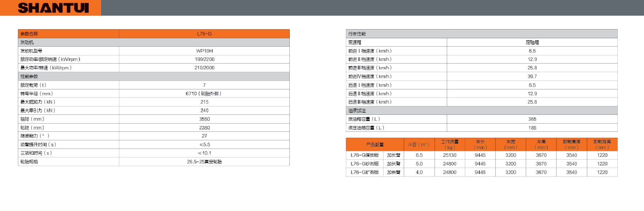Image resolution: width=644 pixels, height=211 pixels.
Task: Select the gradeability value 27
Action: 204,136
